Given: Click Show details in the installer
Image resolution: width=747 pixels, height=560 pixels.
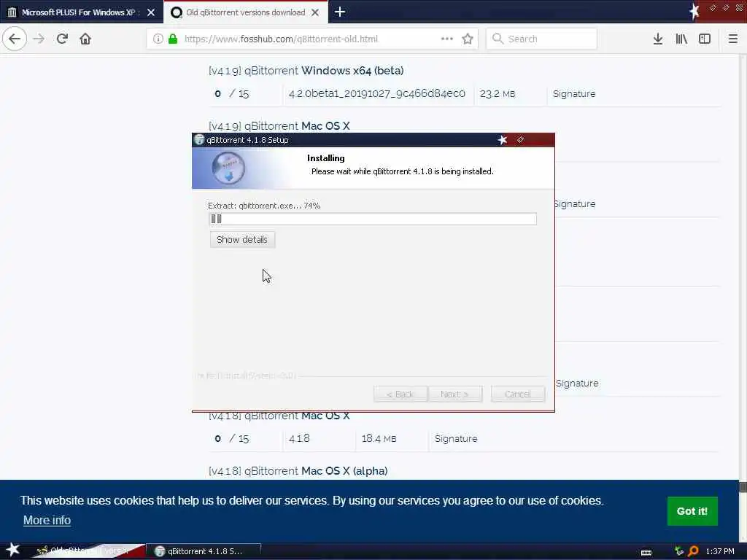Looking at the screenshot, I should coord(242,239).
